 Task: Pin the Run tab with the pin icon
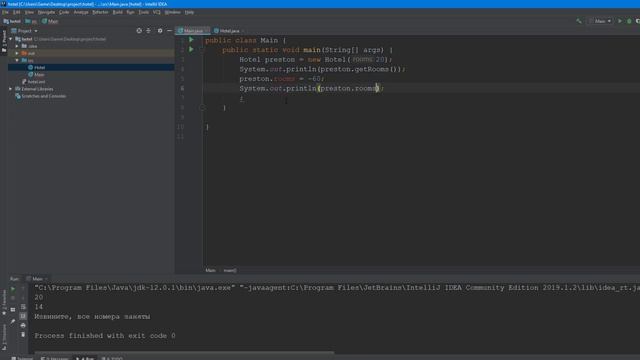[x=13, y=322]
